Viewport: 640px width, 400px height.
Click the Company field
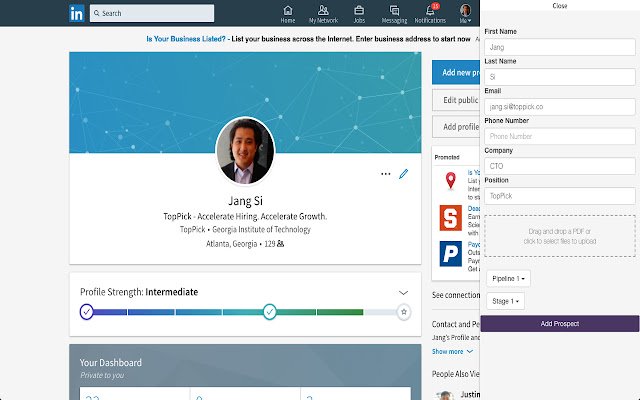tap(560, 166)
